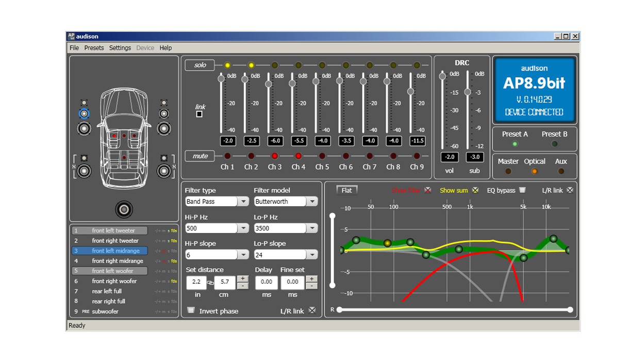Expand the Lo-P Hz frequency dropdown
Image resolution: width=644 pixels, height=361 pixels.
(312, 228)
